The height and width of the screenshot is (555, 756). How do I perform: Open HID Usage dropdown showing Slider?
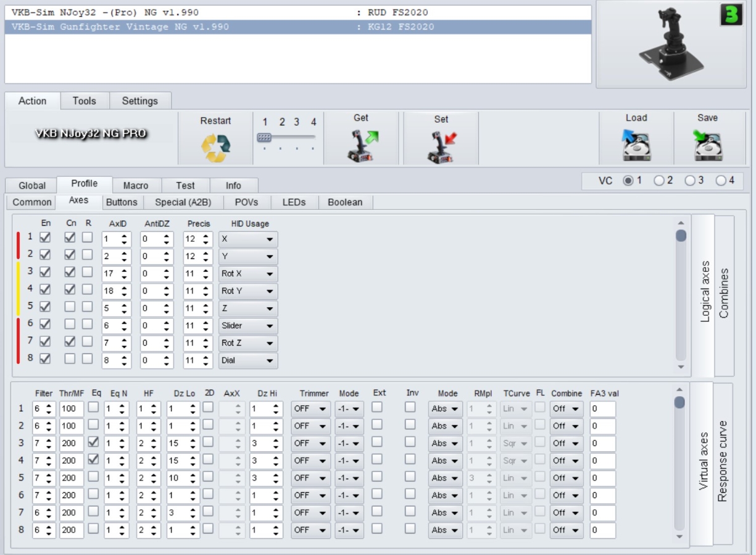click(x=248, y=326)
